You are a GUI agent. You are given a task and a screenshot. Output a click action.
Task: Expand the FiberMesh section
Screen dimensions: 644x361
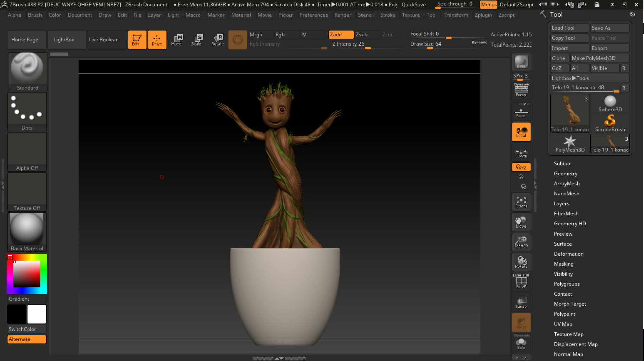coord(566,214)
